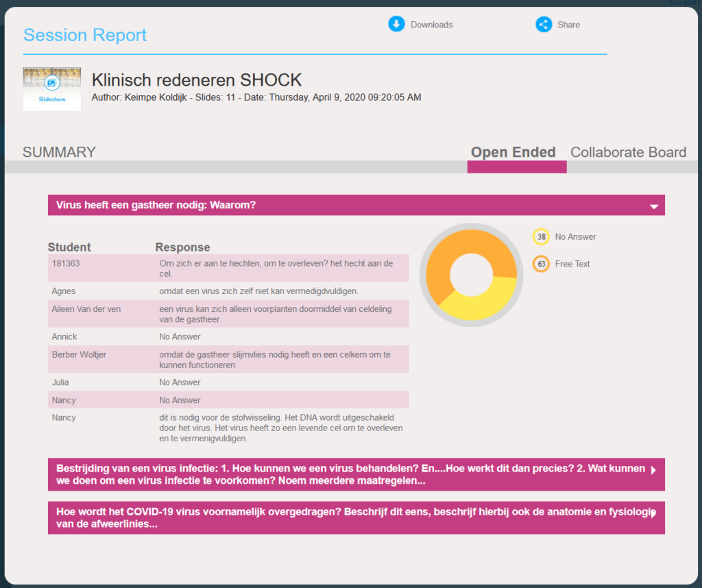
Task: Switch to the SUMMARY tab
Action: pos(59,152)
